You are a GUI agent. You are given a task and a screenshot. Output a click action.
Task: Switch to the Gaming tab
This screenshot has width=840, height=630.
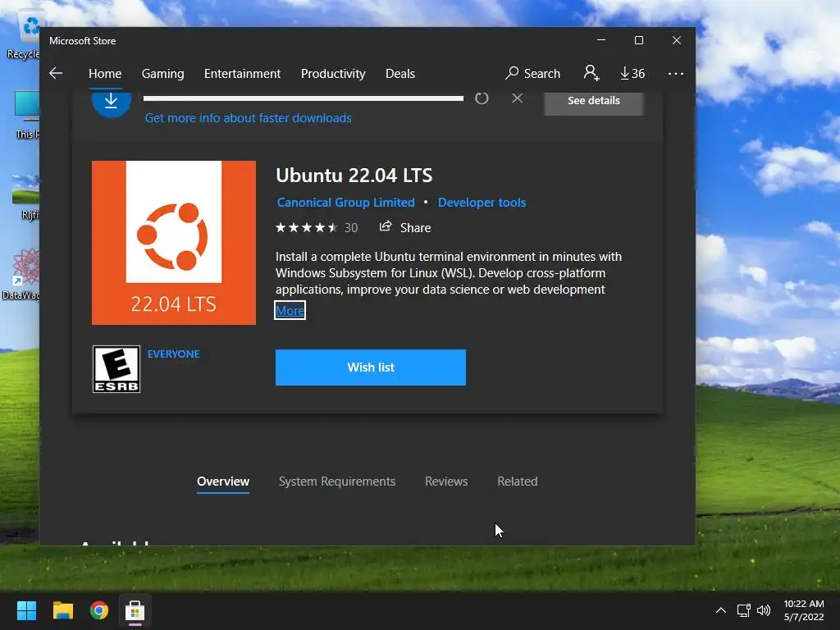pyautogui.click(x=163, y=73)
